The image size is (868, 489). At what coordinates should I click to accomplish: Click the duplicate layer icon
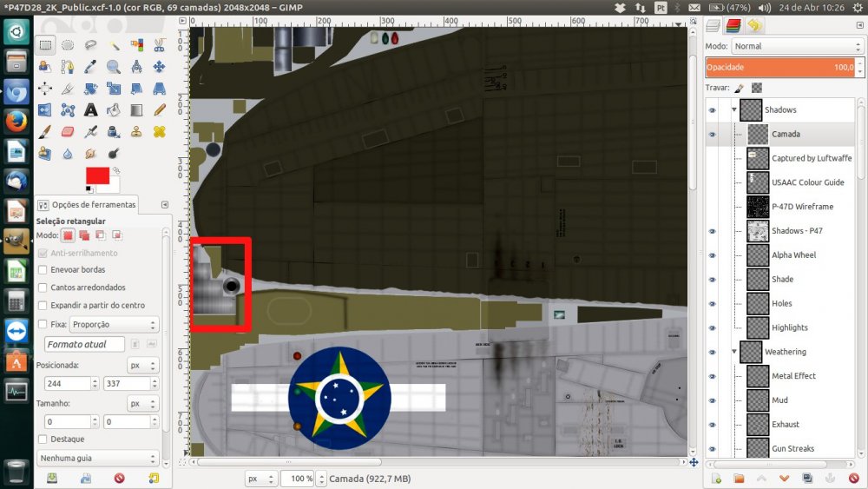point(807,478)
